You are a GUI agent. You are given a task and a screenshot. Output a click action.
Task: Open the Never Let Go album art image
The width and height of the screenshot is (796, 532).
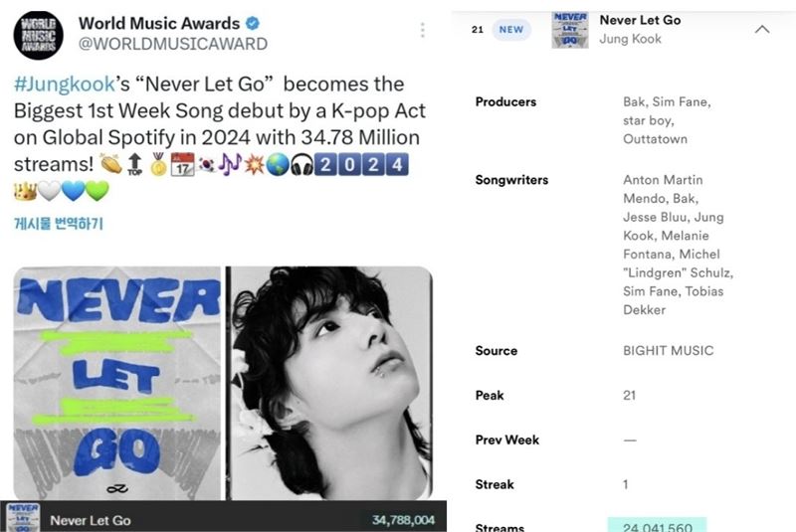click(117, 383)
